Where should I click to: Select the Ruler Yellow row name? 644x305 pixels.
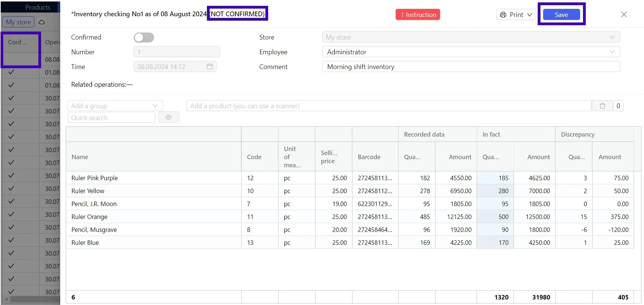[x=88, y=191]
